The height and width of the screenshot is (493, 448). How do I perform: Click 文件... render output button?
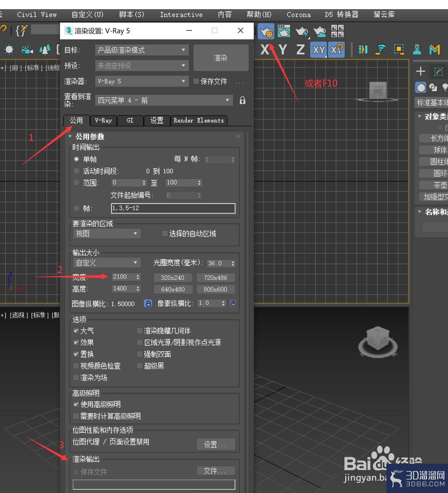click(x=216, y=471)
